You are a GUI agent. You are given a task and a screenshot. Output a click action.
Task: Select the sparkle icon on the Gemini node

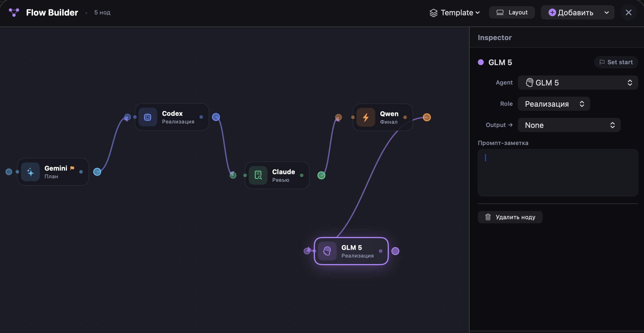31,172
